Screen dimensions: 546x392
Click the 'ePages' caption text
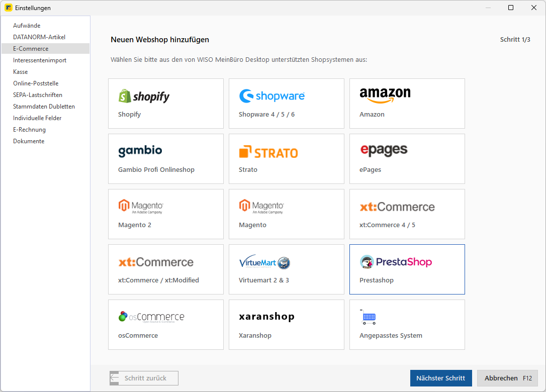coord(370,169)
